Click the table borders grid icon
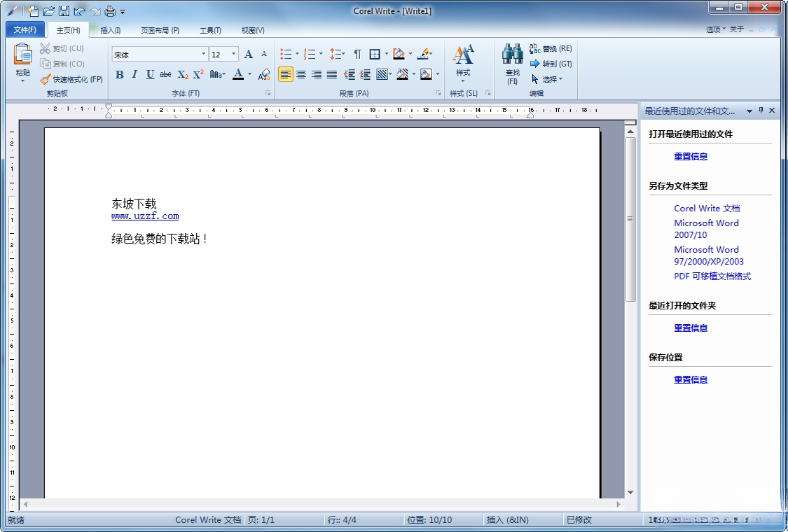The height and width of the screenshot is (532, 788). (375, 54)
